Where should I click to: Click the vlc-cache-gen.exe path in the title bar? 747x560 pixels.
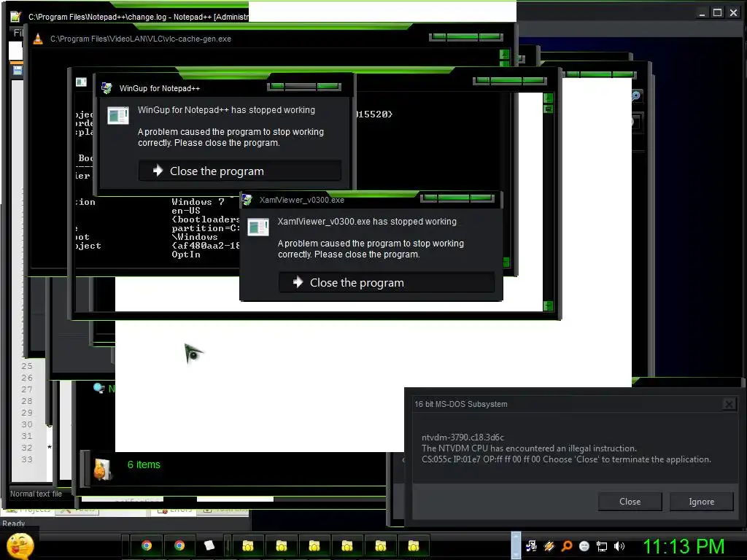pos(141,39)
